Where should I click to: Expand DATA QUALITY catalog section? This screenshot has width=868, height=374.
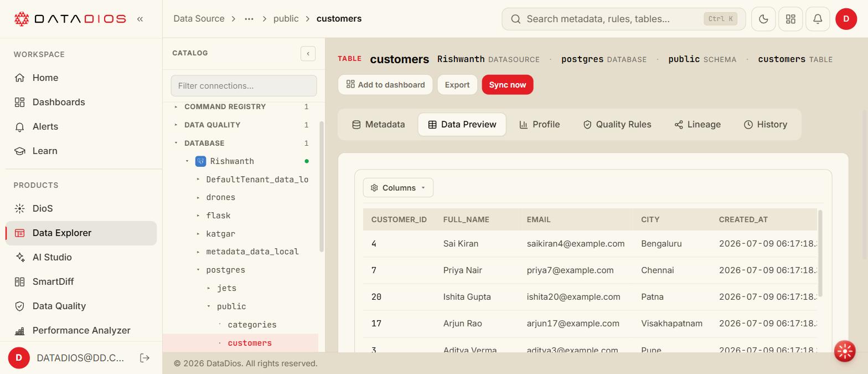point(176,125)
